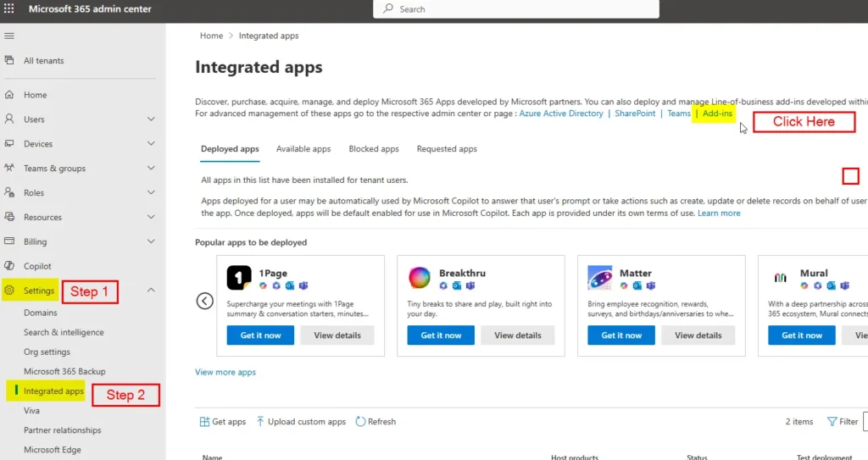Open the app launcher waffle icon
The image size is (868, 460).
[8, 8]
